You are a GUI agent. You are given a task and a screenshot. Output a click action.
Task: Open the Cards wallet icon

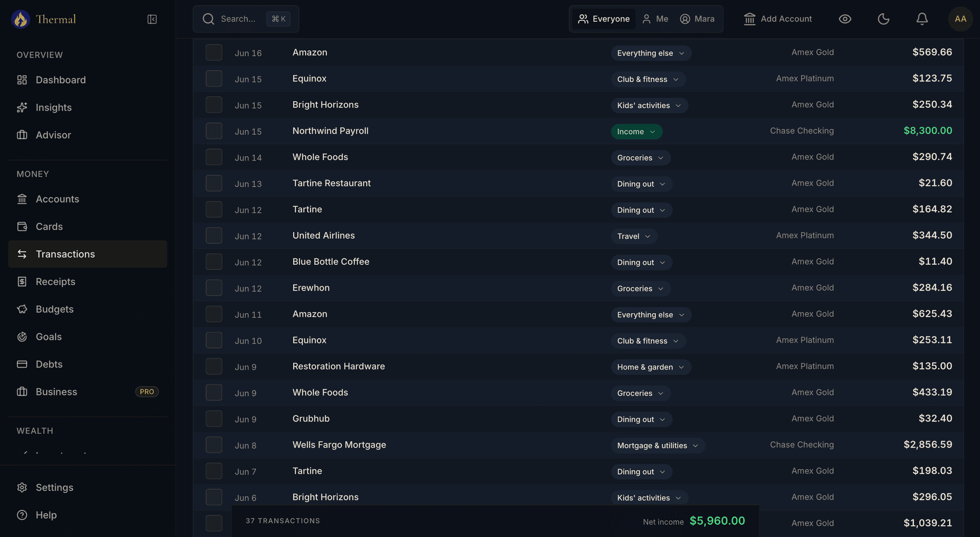coord(22,226)
